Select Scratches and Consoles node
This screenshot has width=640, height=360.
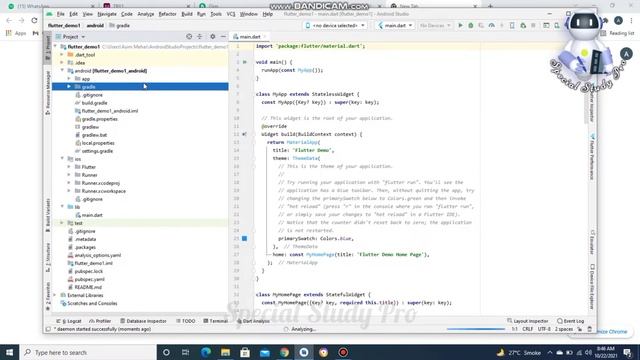tap(92, 303)
